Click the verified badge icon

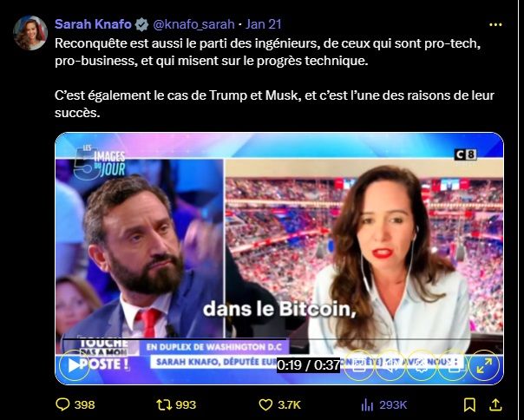pyautogui.click(x=141, y=24)
